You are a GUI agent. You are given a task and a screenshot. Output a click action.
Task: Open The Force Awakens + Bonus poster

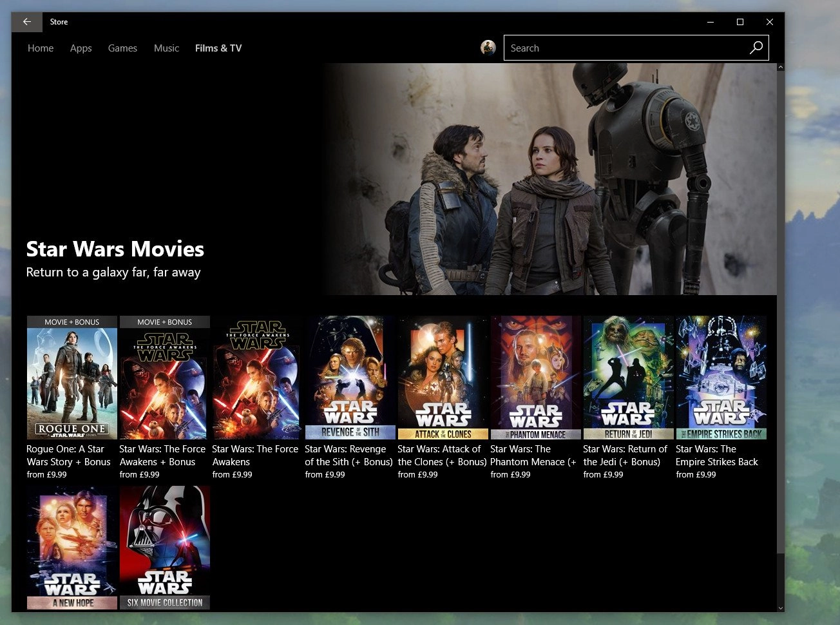165,378
